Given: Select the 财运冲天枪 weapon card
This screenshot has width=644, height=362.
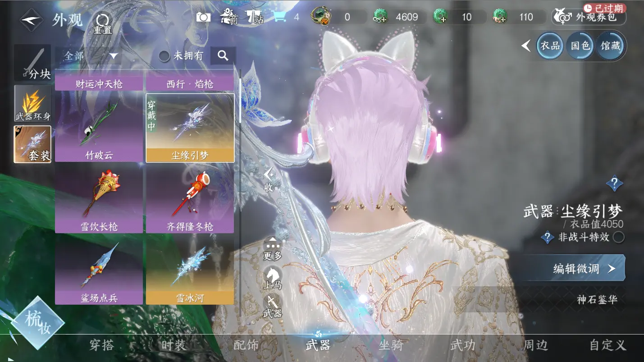Looking at the screenshot, I should [99, 80].
